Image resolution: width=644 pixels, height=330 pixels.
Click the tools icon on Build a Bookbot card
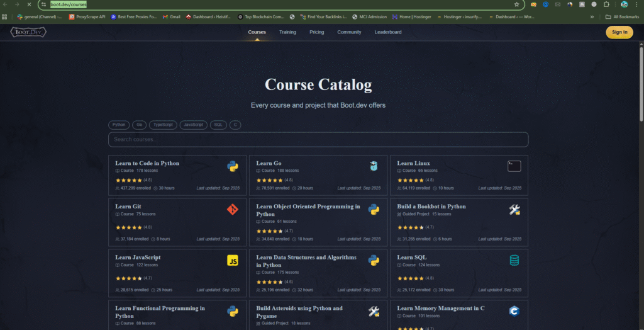click(514, 209)
